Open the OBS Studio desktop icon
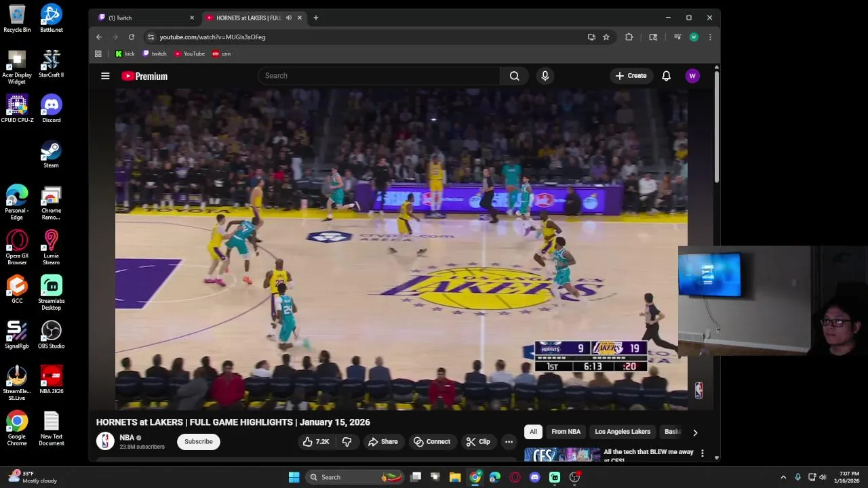 pos(51,335)
